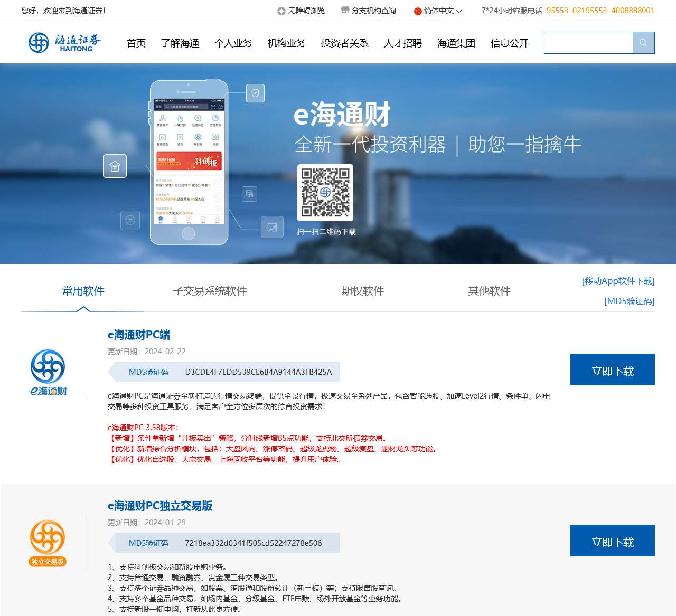This screenshot has width=676, height=616.
Task: Click the search magnifier icon
Action: pos(643,43)
